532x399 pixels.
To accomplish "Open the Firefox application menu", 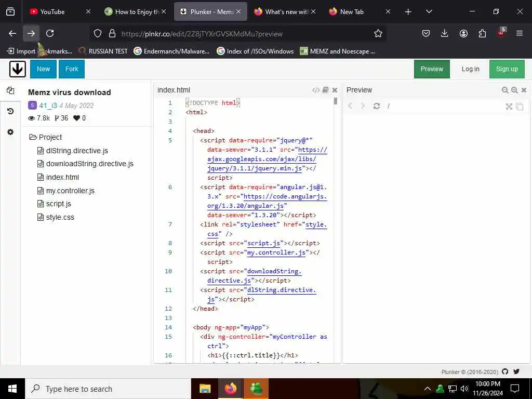I will [x=520, y=33].
